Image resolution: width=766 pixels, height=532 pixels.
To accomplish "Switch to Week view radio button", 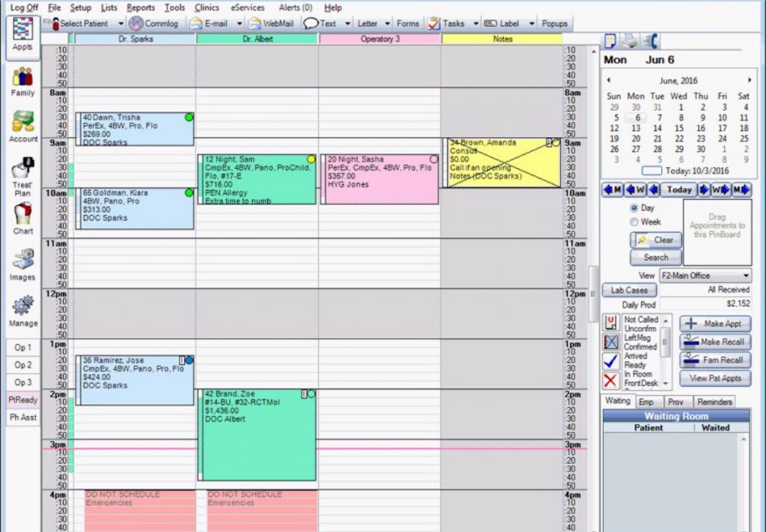I will (x=634, y=222).
